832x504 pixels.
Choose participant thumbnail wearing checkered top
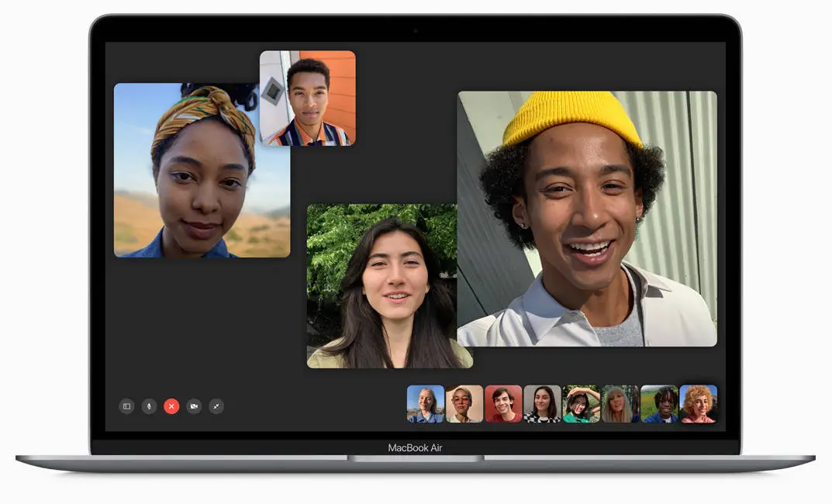(x=542, y=404)
